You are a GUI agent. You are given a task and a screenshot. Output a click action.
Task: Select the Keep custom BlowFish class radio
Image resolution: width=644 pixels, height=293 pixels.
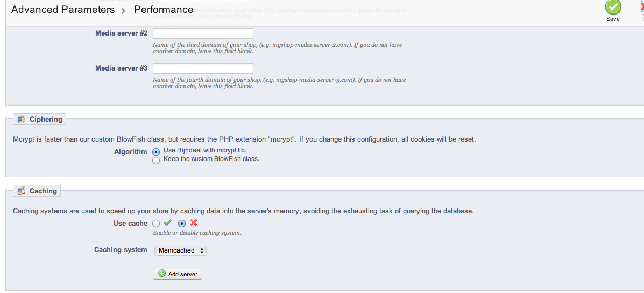pyautogui.click(x=156, y=161)
